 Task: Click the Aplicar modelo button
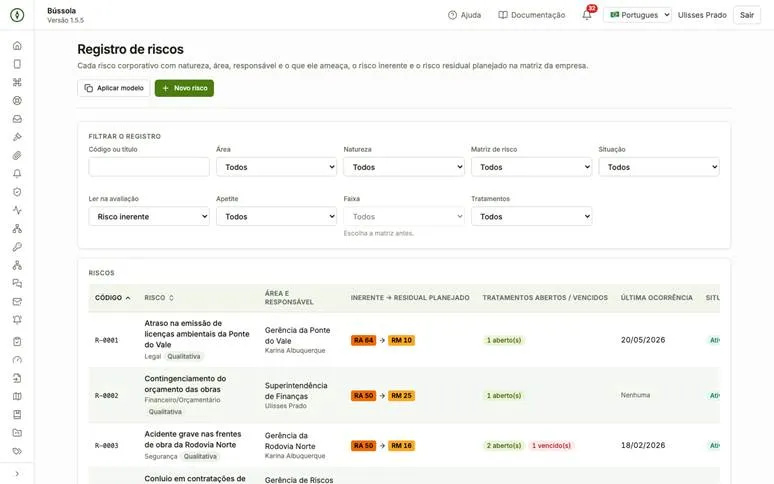click(x=114, y=88)
